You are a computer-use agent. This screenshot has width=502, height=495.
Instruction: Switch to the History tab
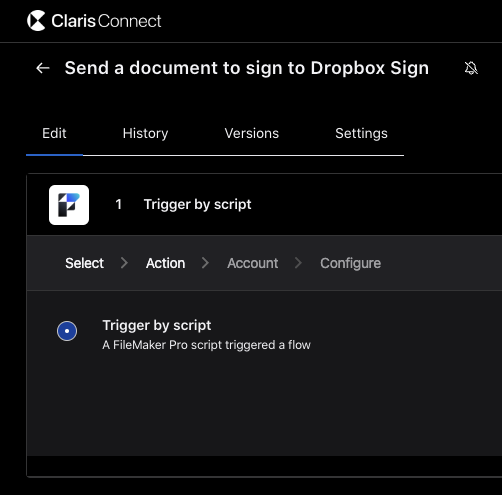(145, 133)
